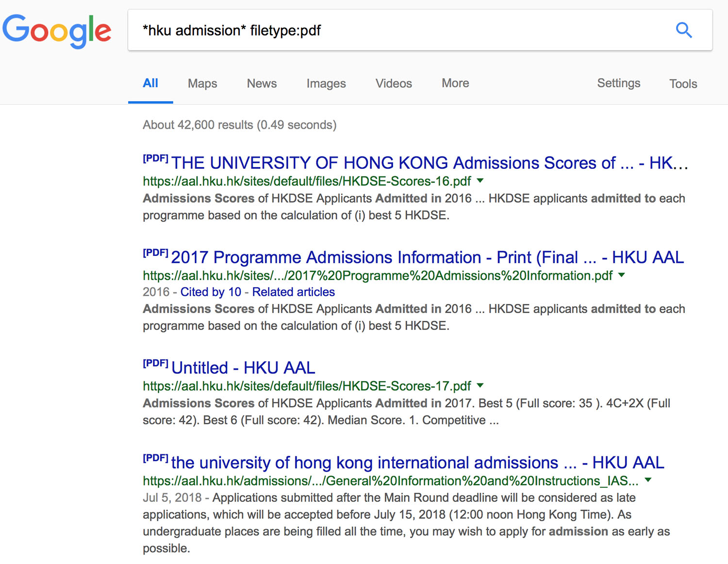Click the 2017%20Programme%20Admissions green URL text
Screen dimensions: 728x564
coord(378,276)
